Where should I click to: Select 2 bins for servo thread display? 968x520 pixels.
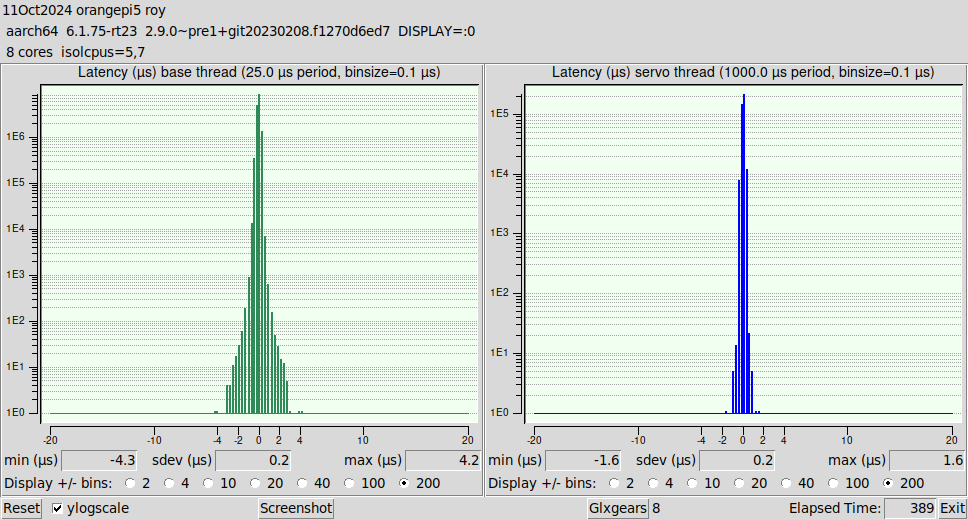(x=614, y=483)
